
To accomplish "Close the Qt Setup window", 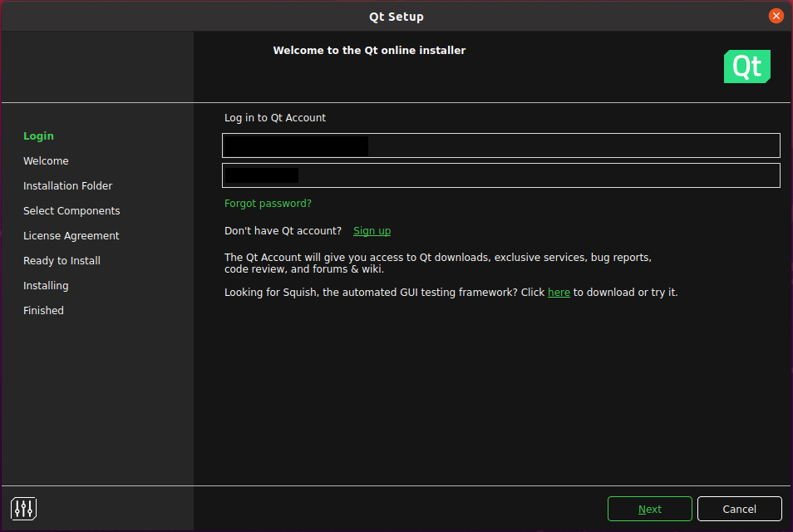I will [x=776, y=16].
